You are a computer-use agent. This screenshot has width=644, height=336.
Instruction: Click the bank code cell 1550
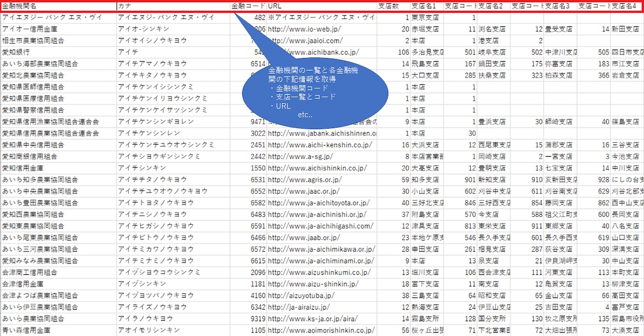pyautogui.click(x=249, y=168)
